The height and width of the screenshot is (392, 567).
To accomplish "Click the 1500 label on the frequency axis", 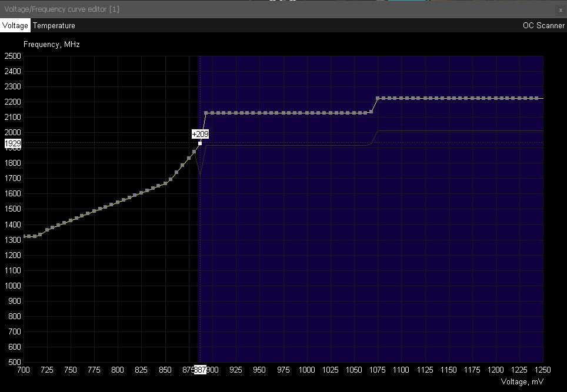I will pos(13,209).
